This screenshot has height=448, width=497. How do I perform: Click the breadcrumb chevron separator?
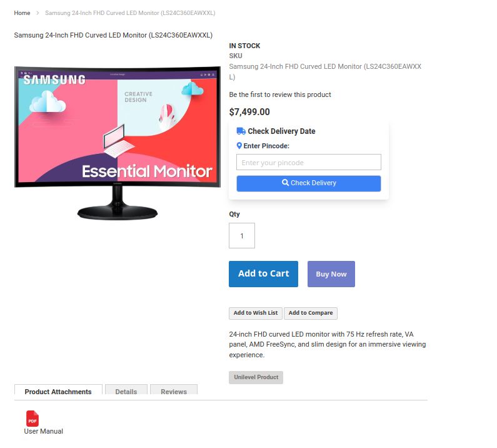pyautogui.click(x=38, y=13)
